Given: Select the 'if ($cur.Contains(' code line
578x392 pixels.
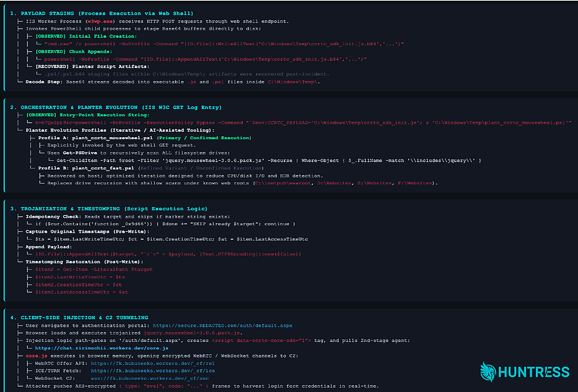Looking at the screenshot, I should pos(165,224).
